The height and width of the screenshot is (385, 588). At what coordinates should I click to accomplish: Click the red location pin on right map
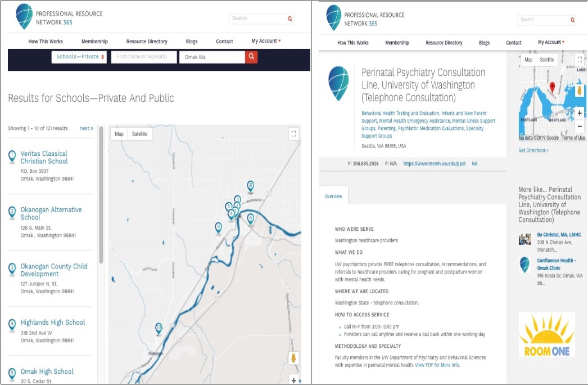(552, 87)
